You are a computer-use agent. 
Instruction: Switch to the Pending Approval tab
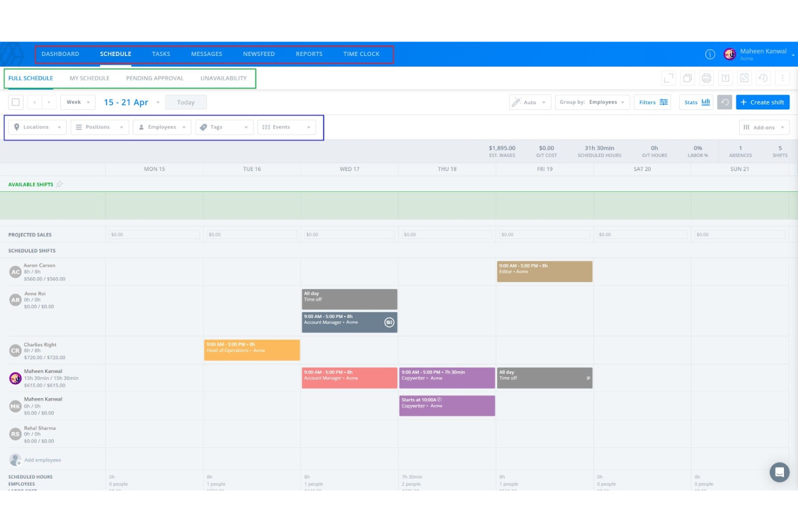click(155, 78)
